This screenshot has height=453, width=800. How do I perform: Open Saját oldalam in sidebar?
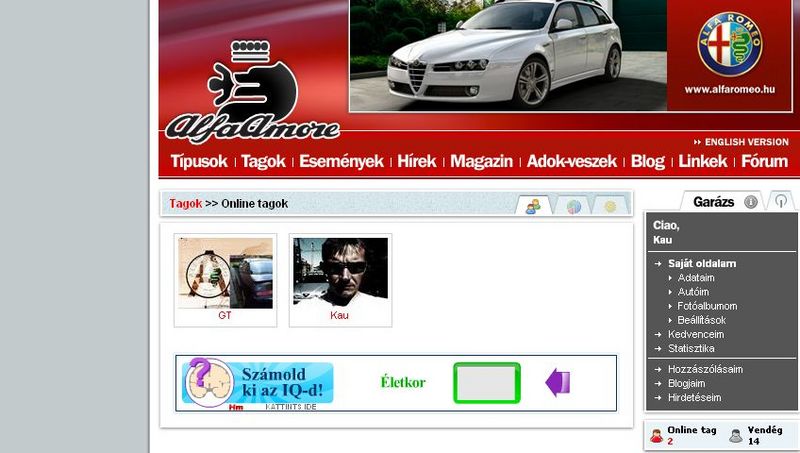tap(702, 263)
